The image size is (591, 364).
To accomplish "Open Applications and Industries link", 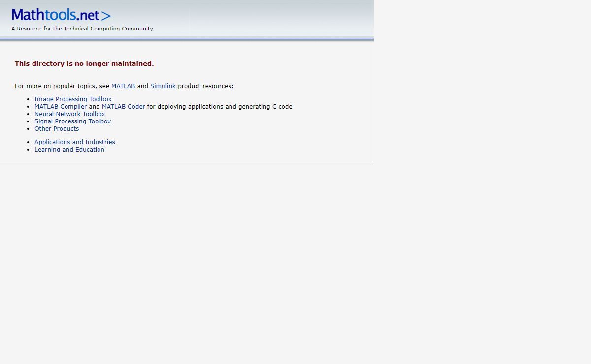I will point(75,142).
